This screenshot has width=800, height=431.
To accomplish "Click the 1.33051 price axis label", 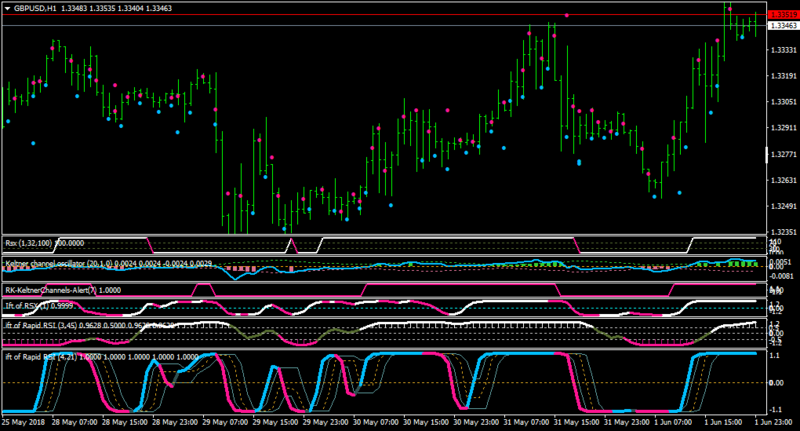I will tap(782, 102).
